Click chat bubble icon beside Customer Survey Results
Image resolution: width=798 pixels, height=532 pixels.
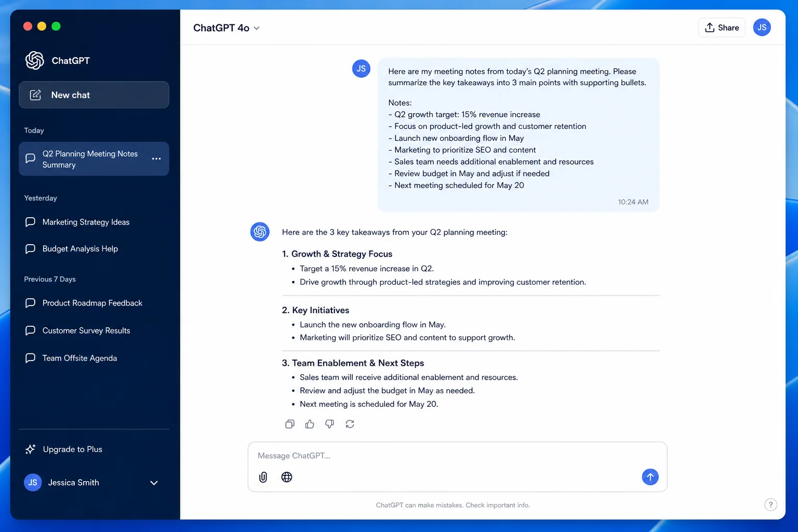pos(30,330)
